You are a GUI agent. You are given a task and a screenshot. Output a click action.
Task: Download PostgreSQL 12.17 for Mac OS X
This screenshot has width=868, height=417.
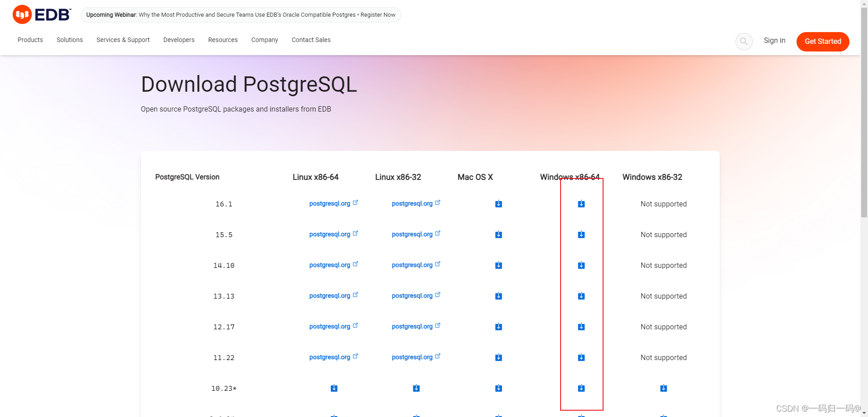[499, 327]
